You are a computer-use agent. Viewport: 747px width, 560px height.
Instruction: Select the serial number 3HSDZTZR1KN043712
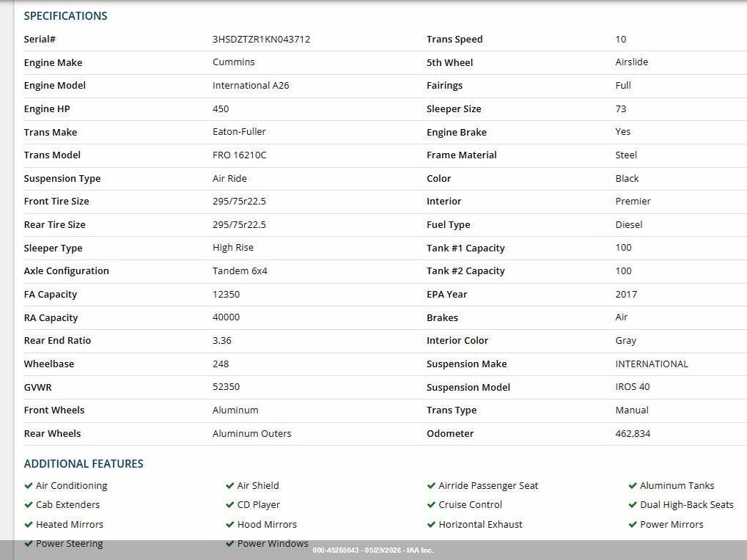click(x=261, y=39)
